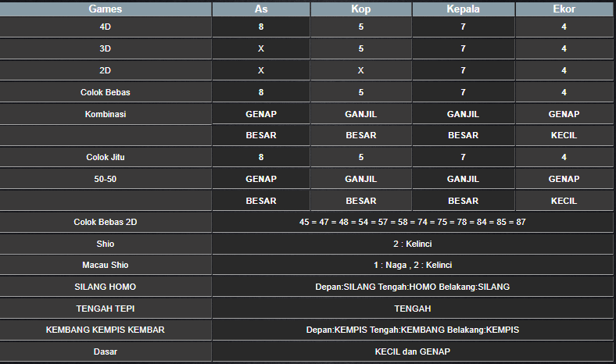This screenshot has height=364, width=616.
Task: Click GANJIL under Kepala in Kombinasi row
Action: tap(464, 114)
